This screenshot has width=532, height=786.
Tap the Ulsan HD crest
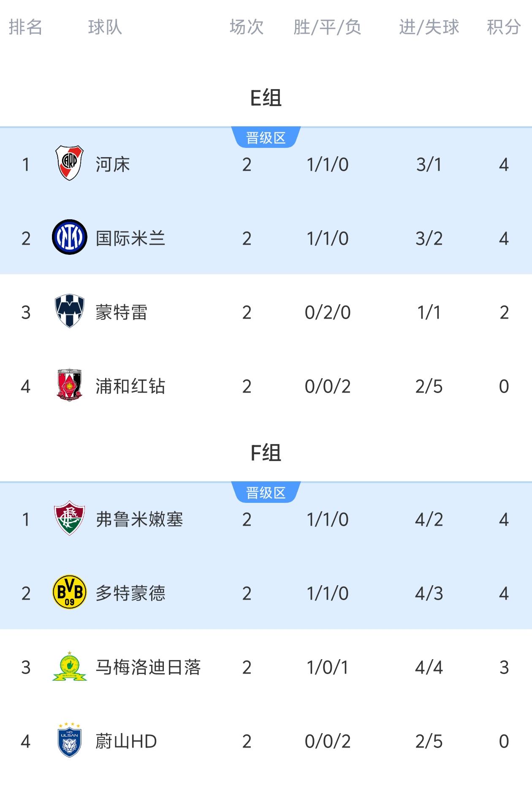point(70,740)
